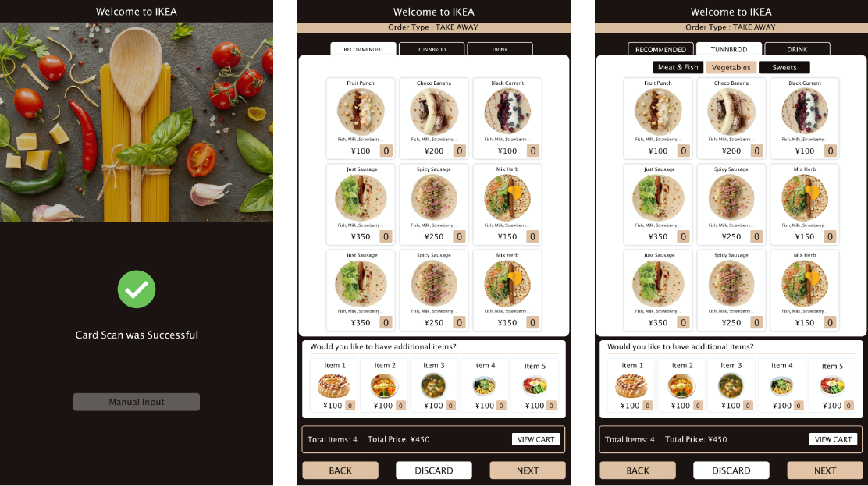Tap the Item 2 bowl image on the Vegetables-filter screen
The image size is (868, 486).
[681, 386]
